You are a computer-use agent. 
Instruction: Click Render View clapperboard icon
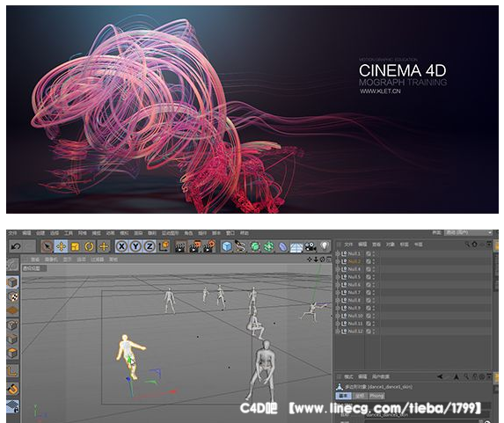180,246
